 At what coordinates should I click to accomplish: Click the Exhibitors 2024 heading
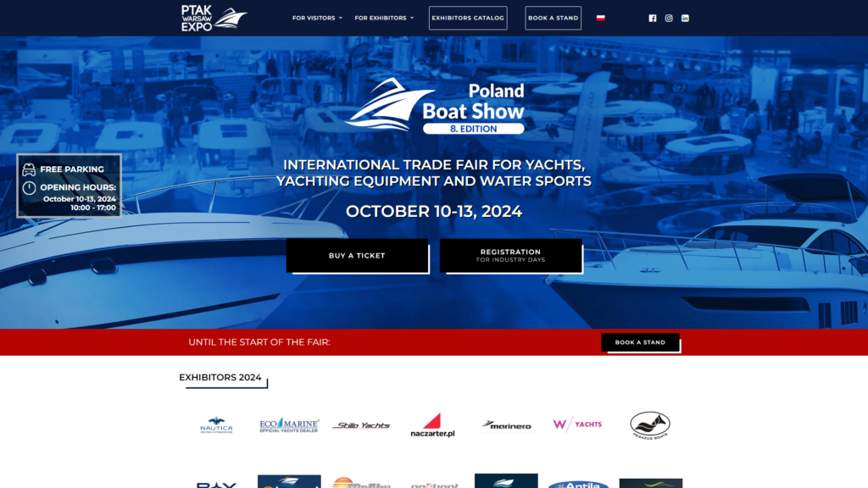point(220,377)
